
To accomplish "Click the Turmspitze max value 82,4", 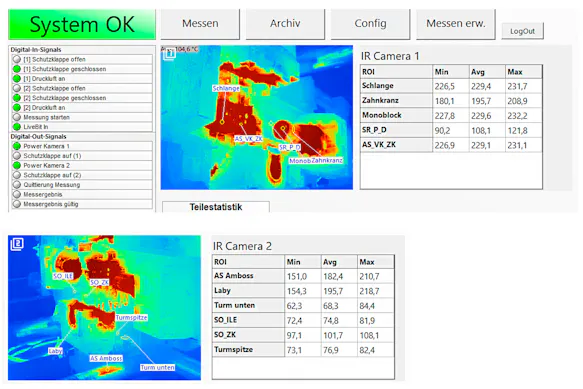I will click(367, 350).
